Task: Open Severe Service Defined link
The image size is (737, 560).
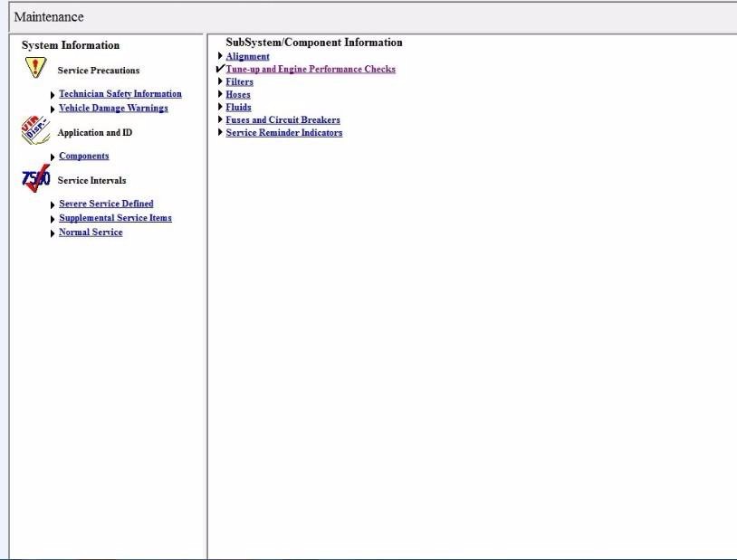Action: (106, 204)
